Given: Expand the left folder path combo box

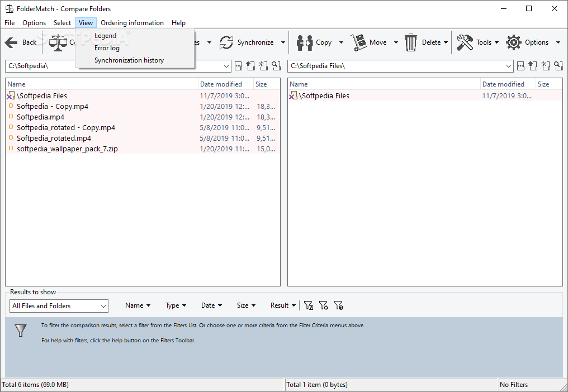Looking at the screenshot, I should tap(226, 66).
